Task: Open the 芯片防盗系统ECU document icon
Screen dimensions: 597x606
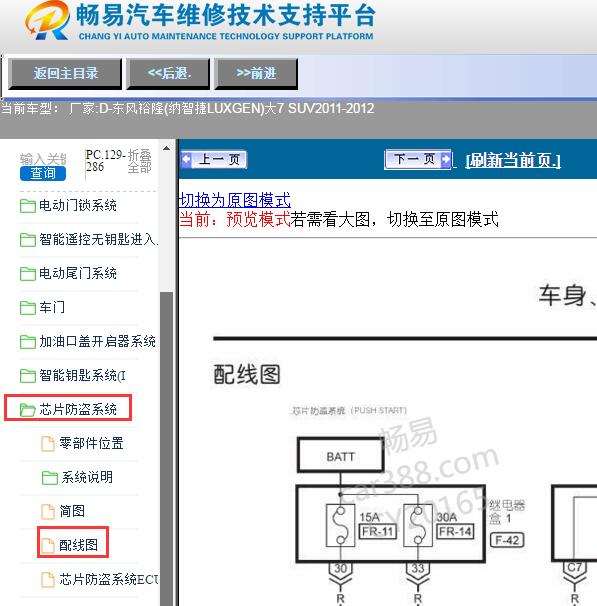Action: click(x=48, y=580)
